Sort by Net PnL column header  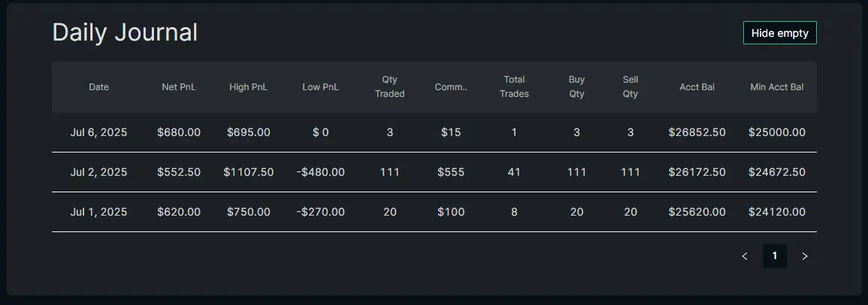pos(179,87)
